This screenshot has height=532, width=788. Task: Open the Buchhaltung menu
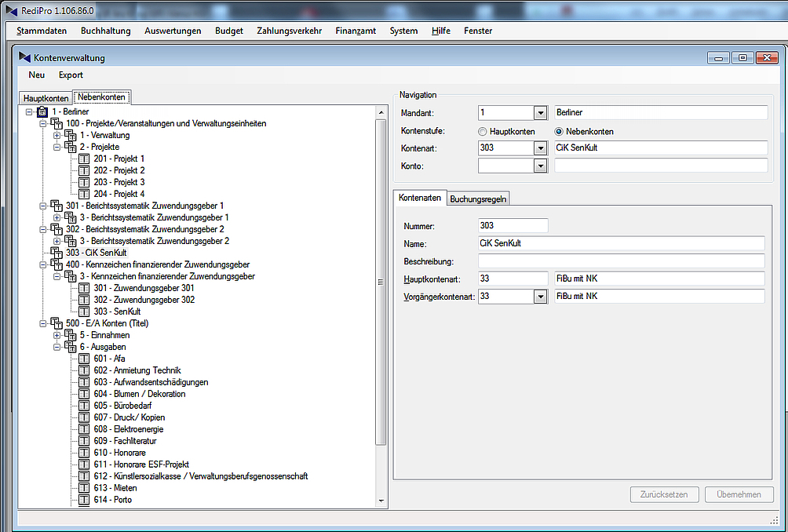(105, 31)
